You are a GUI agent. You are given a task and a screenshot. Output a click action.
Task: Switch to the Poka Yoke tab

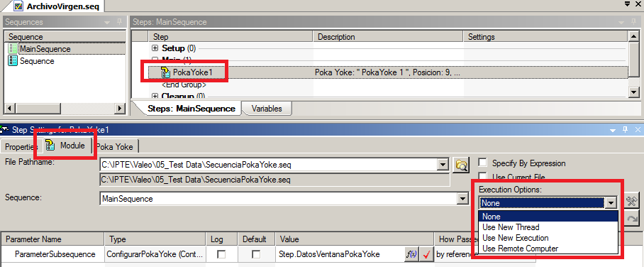[x=115, y=146]
